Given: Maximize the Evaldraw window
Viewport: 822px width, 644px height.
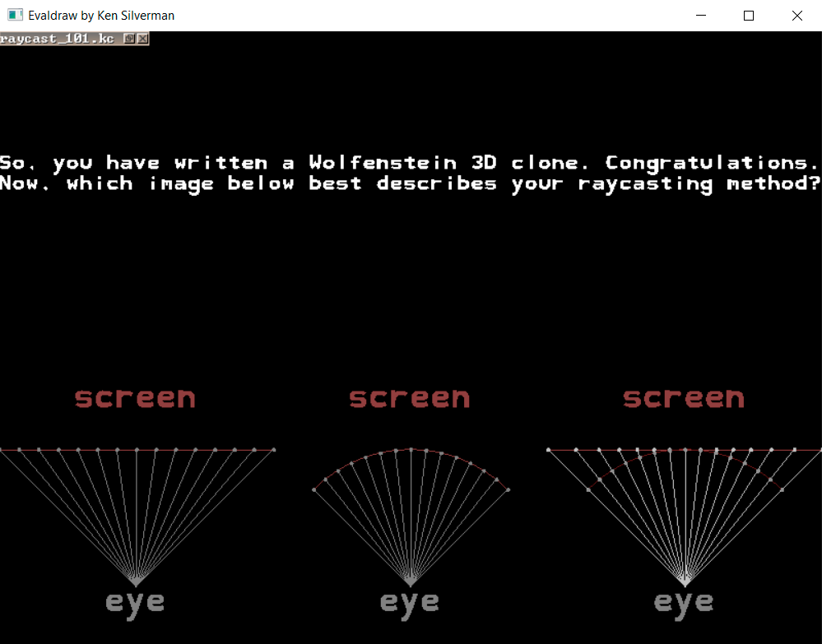Looking at the screenshot, I should (749, 16).
